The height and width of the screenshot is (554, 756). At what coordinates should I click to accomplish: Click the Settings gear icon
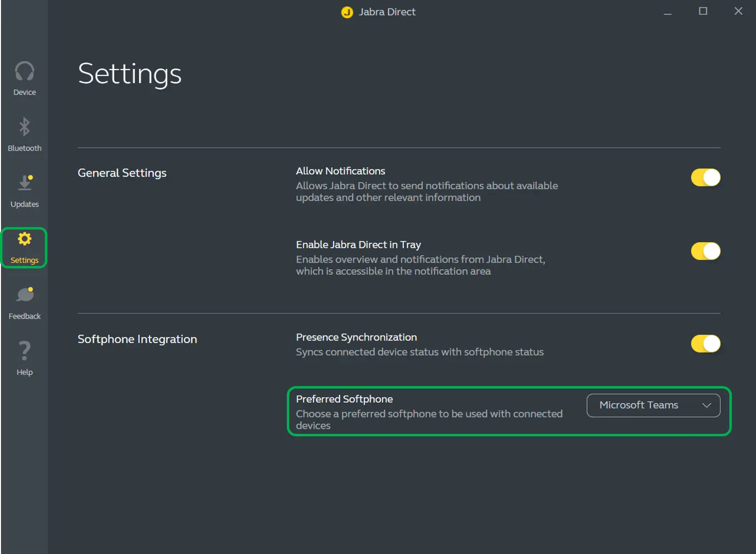[x=24, y=238]
